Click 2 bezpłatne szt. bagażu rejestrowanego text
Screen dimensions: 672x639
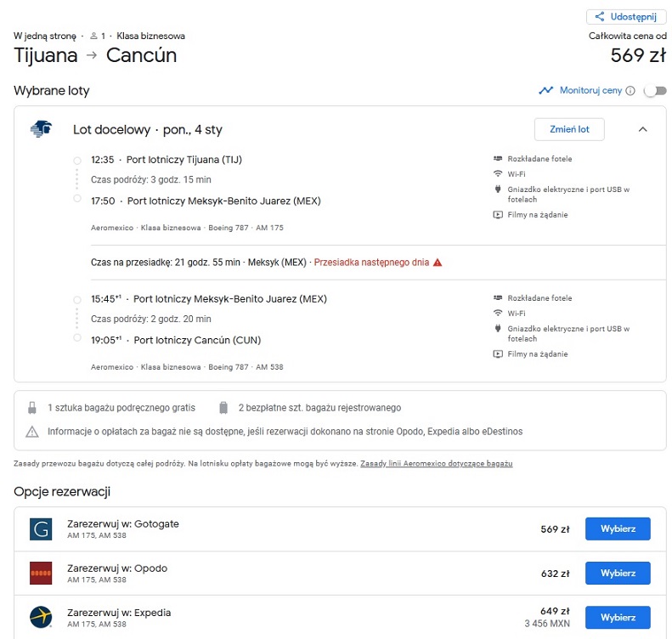click(319, 408)
